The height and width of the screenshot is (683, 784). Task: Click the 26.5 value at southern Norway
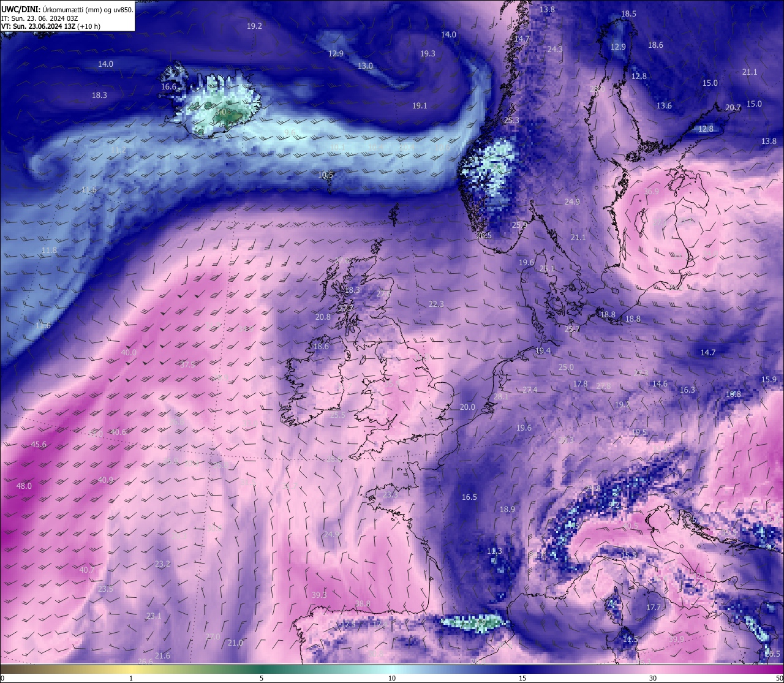(484, 235)
